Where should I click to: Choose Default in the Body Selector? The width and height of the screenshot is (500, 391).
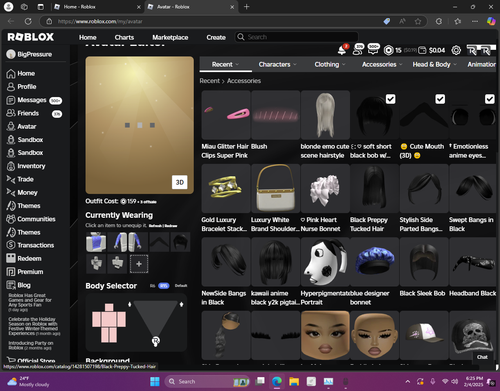tap(181, 286)
